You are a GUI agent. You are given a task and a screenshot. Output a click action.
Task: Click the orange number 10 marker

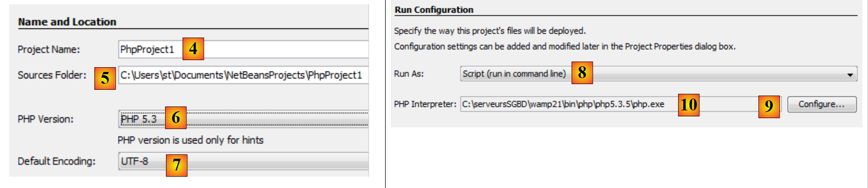689,105
